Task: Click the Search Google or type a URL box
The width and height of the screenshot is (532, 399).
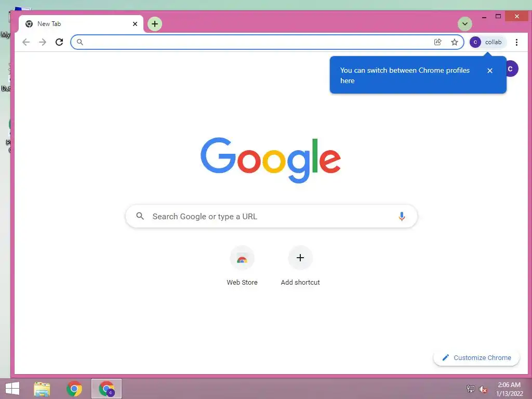Action: tap(271, 216)
